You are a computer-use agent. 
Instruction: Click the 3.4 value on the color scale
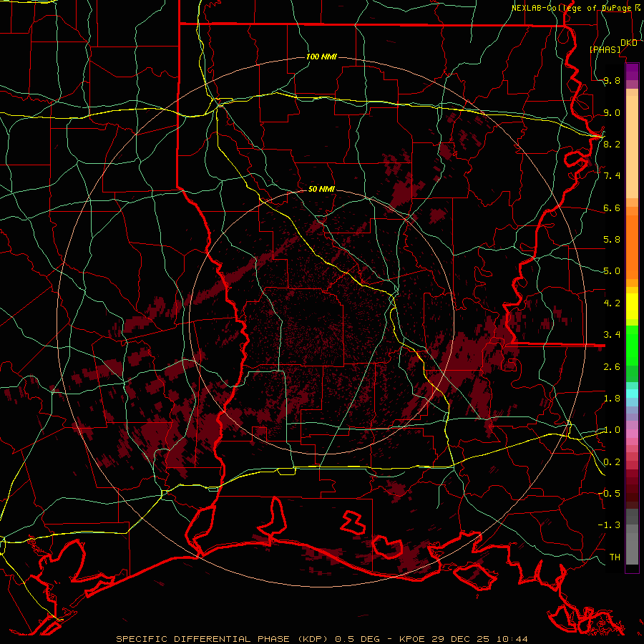pos(612,335)
